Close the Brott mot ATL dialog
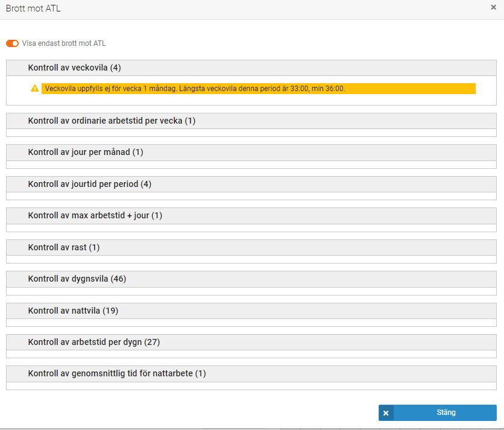This screenshot has width=504, height=430. point(493,7)
